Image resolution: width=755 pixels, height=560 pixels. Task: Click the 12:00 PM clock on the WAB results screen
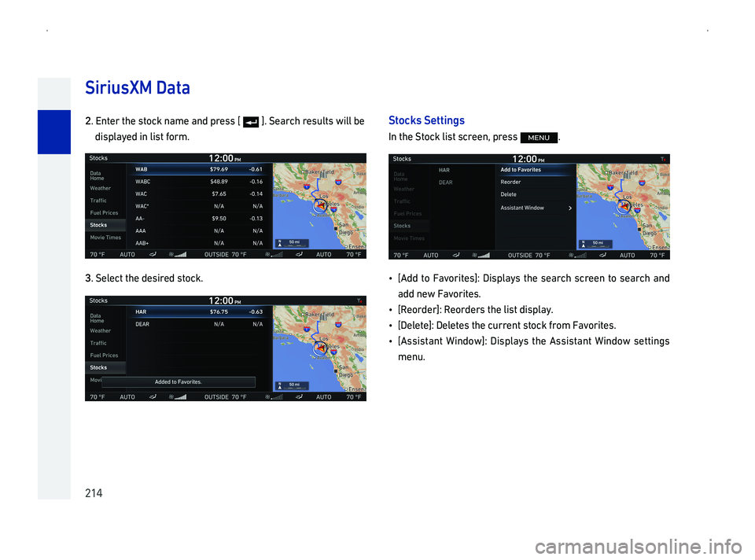[x=225, y=158]
